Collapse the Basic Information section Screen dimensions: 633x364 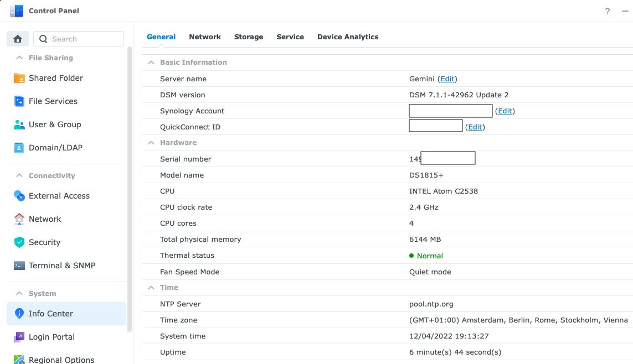(x=151, y=63)
